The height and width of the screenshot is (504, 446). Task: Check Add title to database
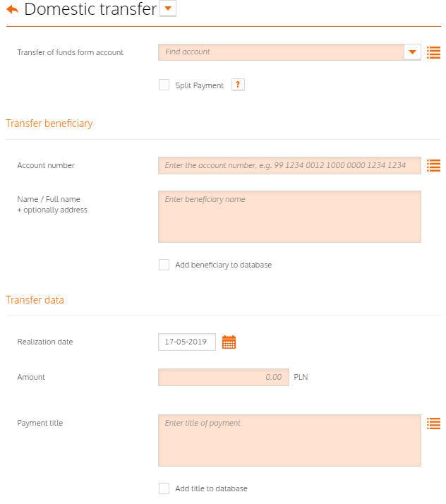[164, 488]
